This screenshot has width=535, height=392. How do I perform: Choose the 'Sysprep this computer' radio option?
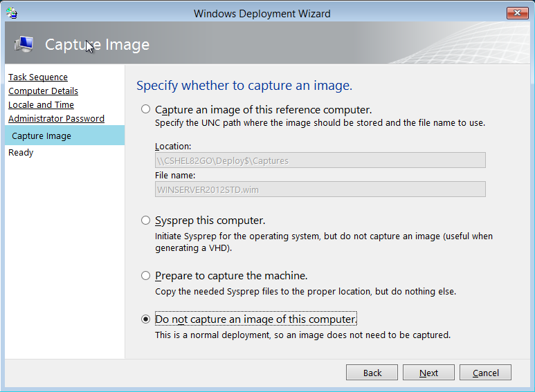coord(145,221)
